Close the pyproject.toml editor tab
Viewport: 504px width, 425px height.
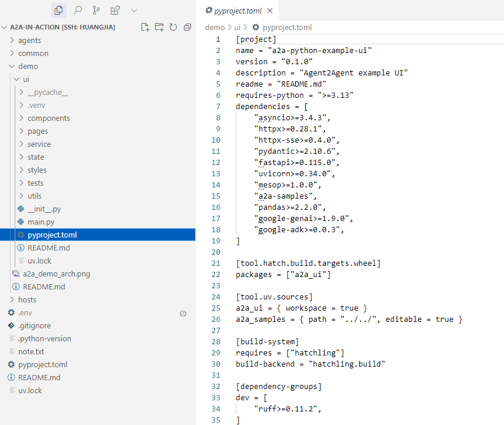tap(269, 11)
